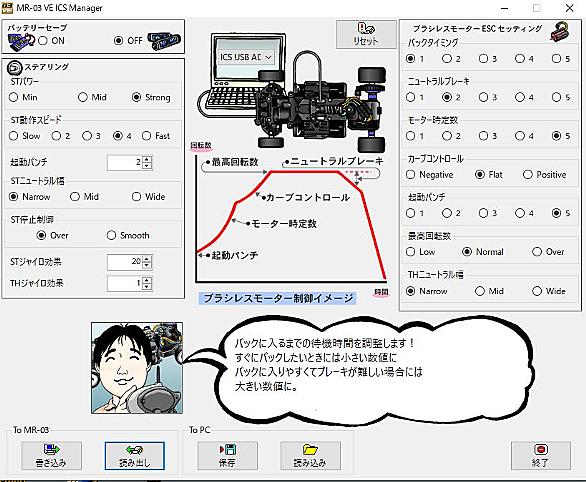Set ESC 起動パンチ to 3
The image size is (586, 482).
click(x=488, y=213)
